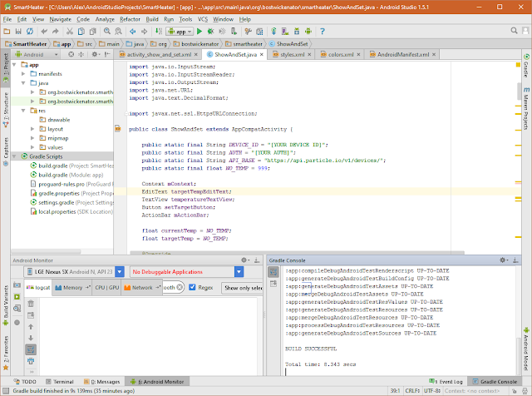
Task: Open the Android Device Monitor icon
Action: 308,32
